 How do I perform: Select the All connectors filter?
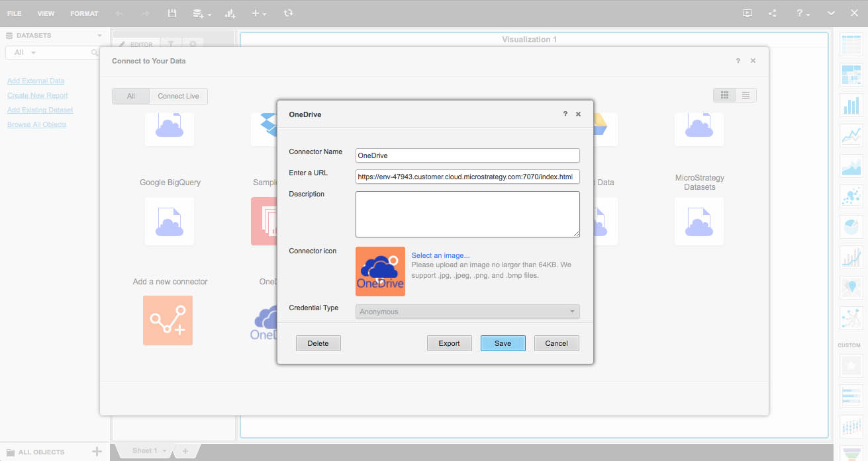pos(130,97)
